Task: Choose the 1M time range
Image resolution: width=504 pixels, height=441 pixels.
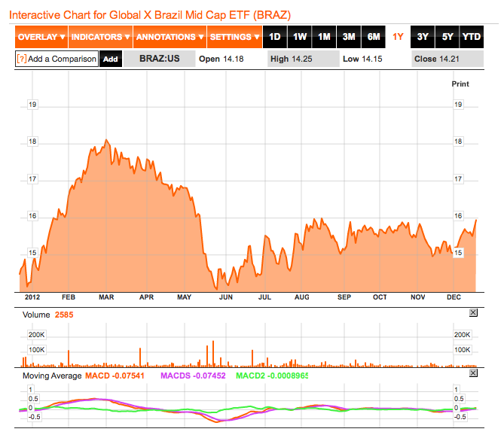Action: coord(324,37)
